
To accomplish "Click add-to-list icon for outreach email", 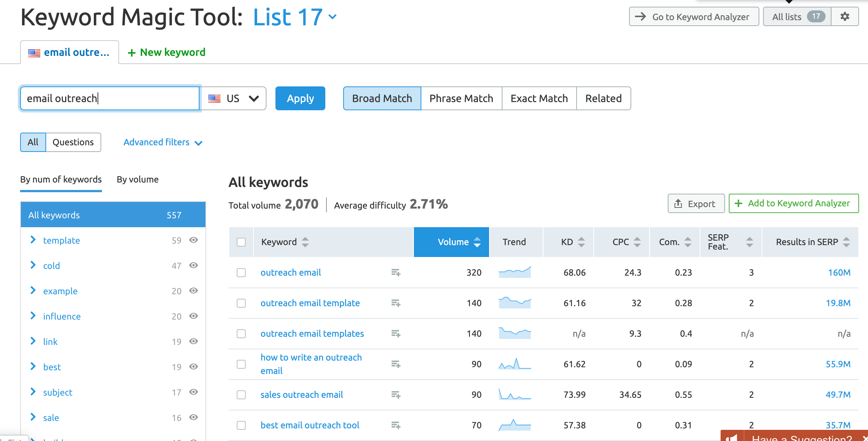I will click(396, 273).
